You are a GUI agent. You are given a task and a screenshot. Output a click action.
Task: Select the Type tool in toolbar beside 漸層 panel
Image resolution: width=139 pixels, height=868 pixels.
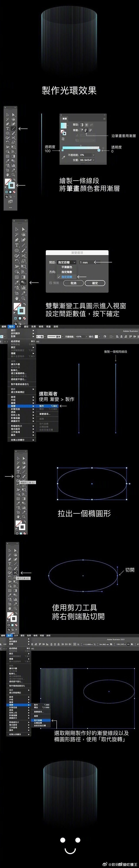pyautogui.click(x=7, y=128)
